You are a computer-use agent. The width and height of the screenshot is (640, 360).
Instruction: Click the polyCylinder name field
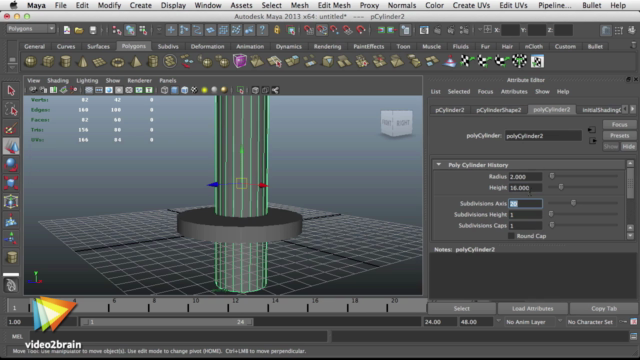(543, 136)
